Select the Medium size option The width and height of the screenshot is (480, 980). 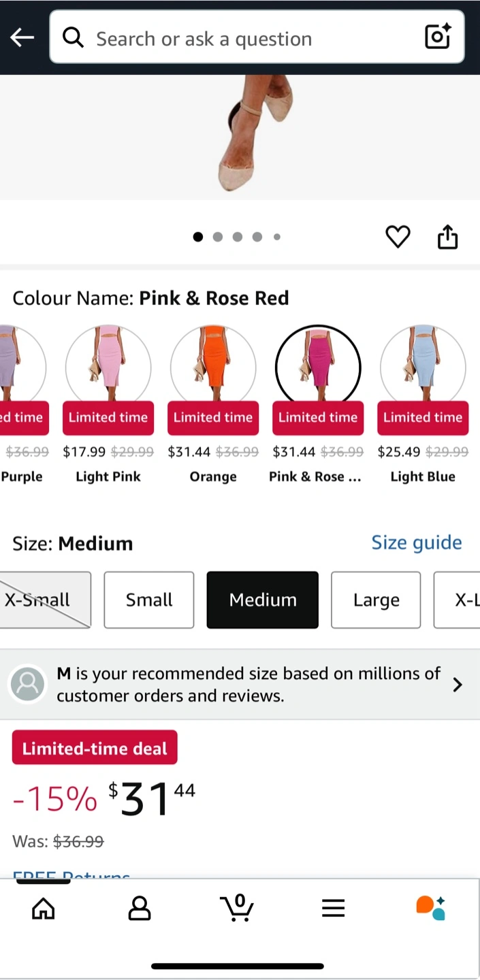[263, 600]
